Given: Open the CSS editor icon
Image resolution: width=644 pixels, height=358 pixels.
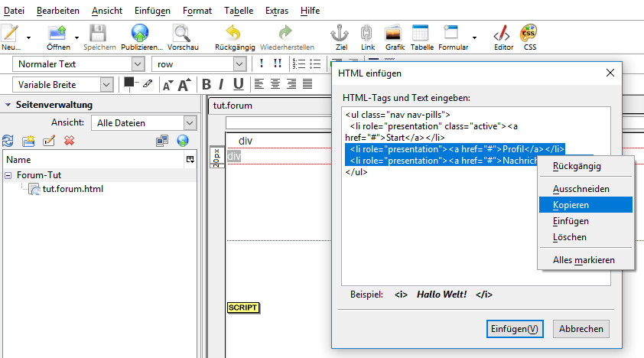Looking at the screenshot, I should [x=529, y=34].
